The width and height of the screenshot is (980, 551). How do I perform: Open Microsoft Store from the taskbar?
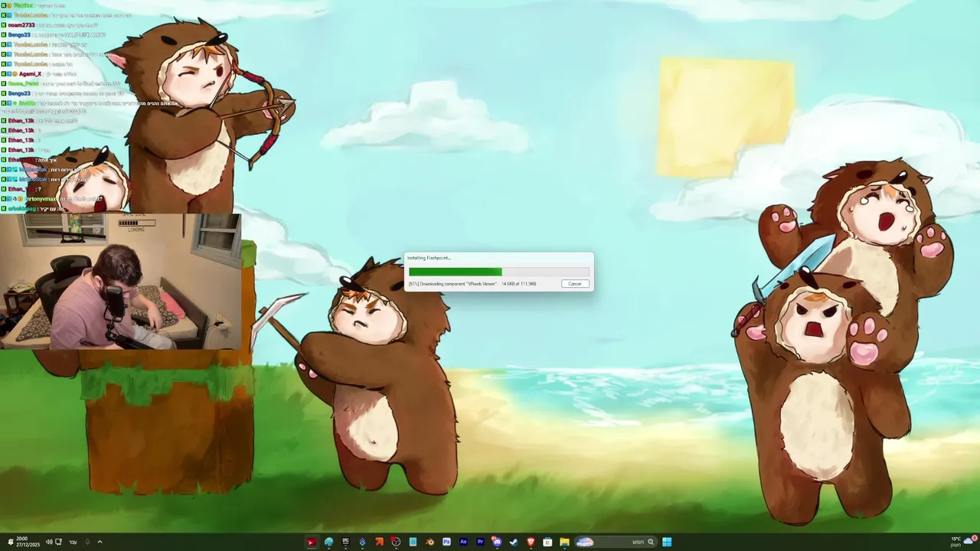547,542
